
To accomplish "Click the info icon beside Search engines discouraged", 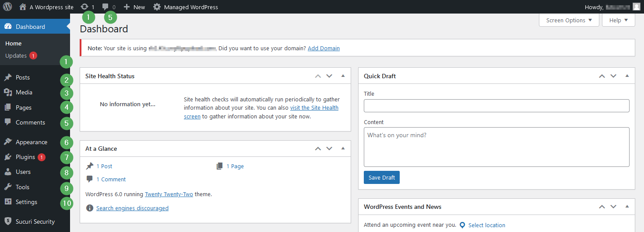I will pos(90,208).
